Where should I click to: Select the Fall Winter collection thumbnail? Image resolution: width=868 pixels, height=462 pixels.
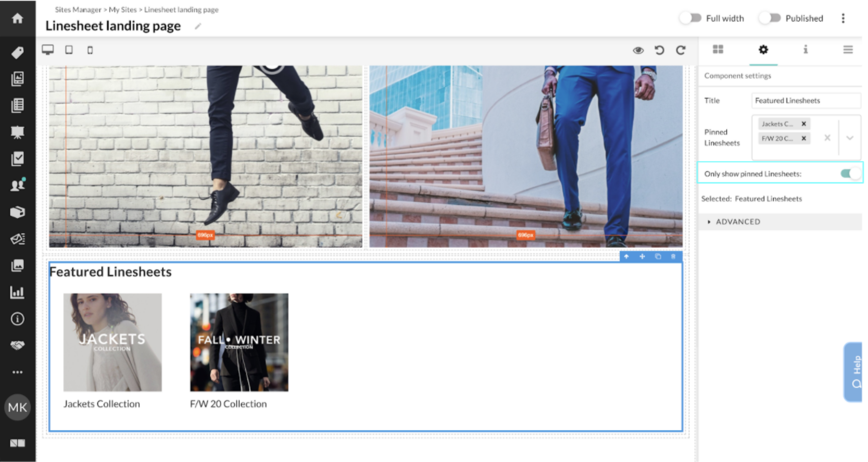[239, 342]
